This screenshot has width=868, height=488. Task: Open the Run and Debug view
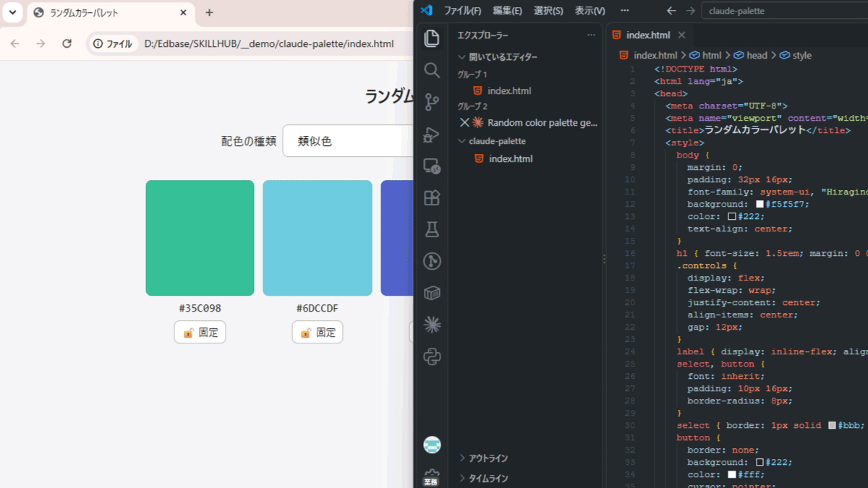[432, 134]
